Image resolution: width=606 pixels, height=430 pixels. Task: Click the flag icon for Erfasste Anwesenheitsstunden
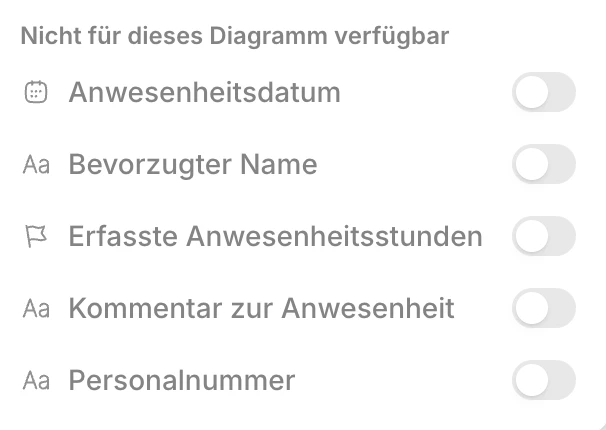coord(35,237)
